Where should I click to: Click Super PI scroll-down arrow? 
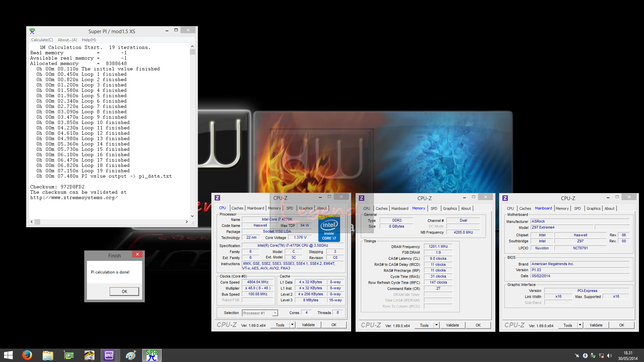click(192, 216)
